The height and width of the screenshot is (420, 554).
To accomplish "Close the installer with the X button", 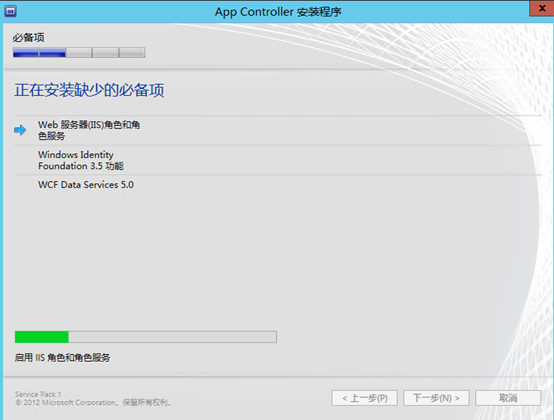I will click(x=541, y=8).
